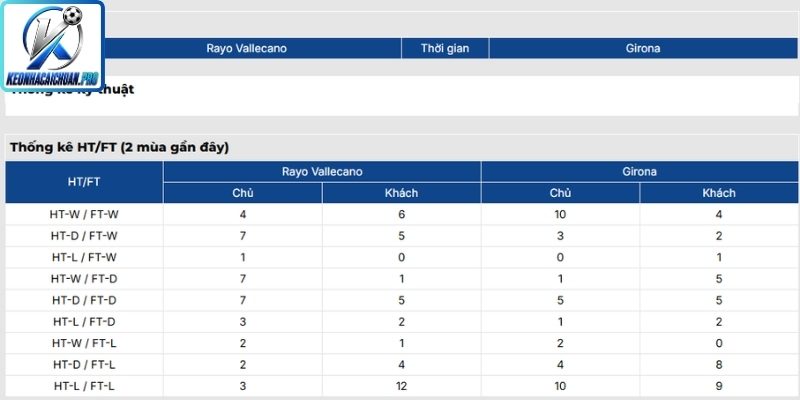This screenshot has height=400, width=800.
Task: Click the Keonhacaichuan.pro logo icon
Action: (52, 46)
